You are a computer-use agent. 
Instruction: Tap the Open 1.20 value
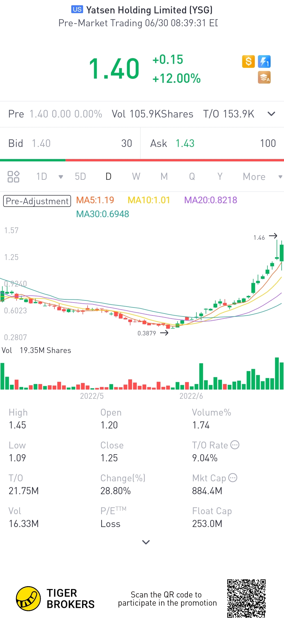[109, 425]
